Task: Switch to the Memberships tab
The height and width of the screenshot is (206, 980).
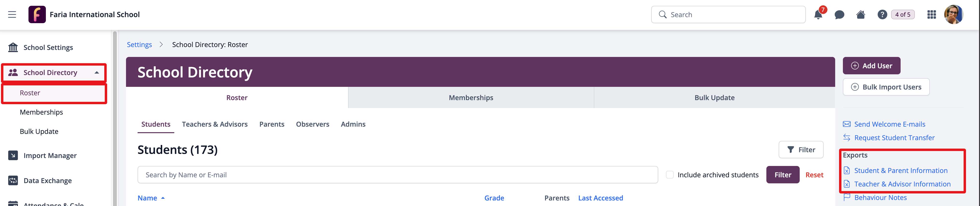Action: click(x=471, y=98)
